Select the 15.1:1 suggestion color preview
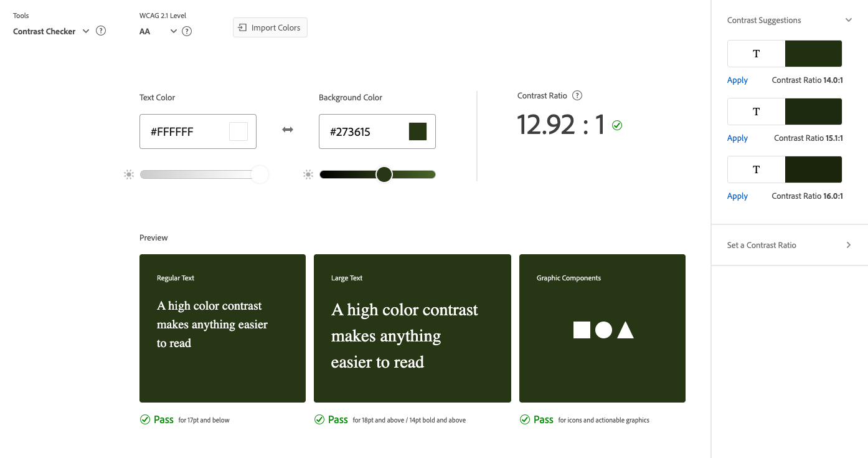The width and height of the screenshot is (868, 458). [x=785, y=112]
